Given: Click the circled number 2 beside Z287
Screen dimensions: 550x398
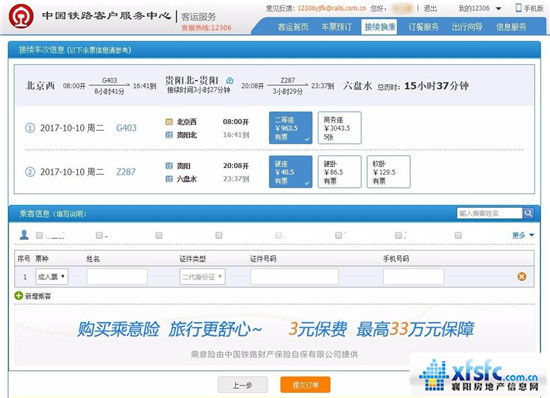Looking at the screenshot, I should 30,172.
